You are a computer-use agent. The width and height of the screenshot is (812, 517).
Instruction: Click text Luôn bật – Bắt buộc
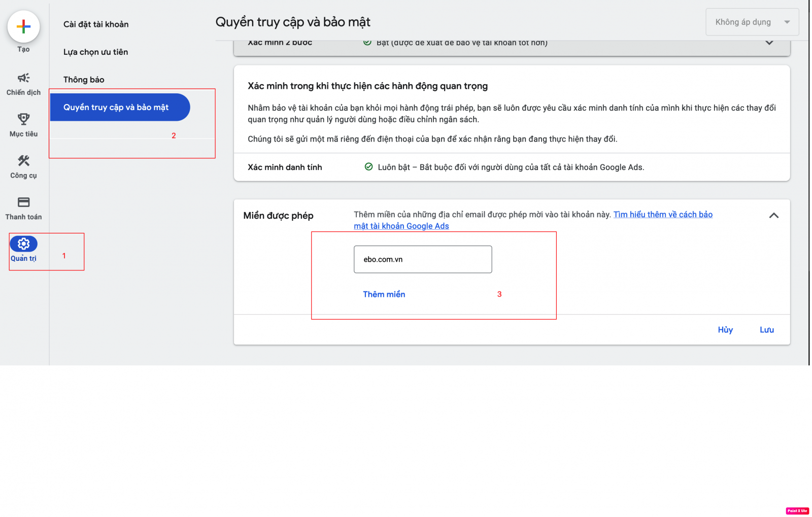511,167
